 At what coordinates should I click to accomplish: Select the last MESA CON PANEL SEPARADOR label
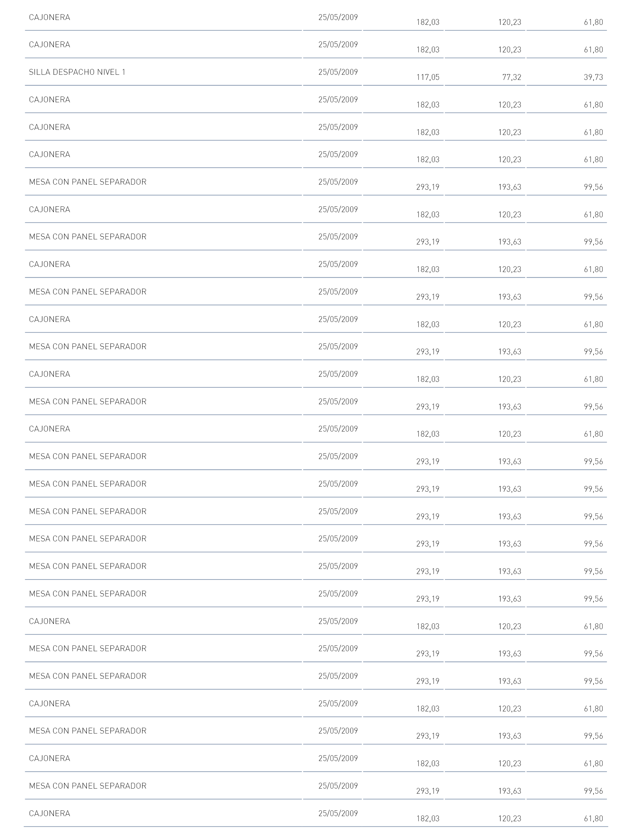click(x=88, y=786)
